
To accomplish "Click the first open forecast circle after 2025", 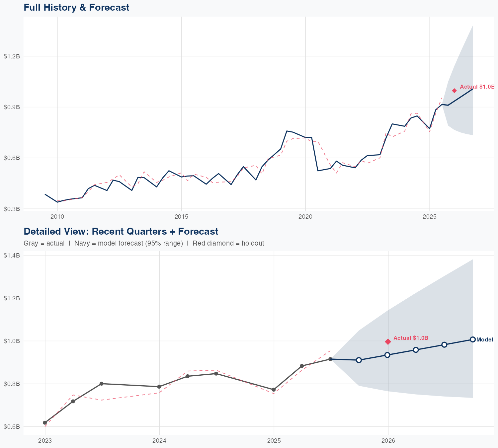I will [359, 360].
